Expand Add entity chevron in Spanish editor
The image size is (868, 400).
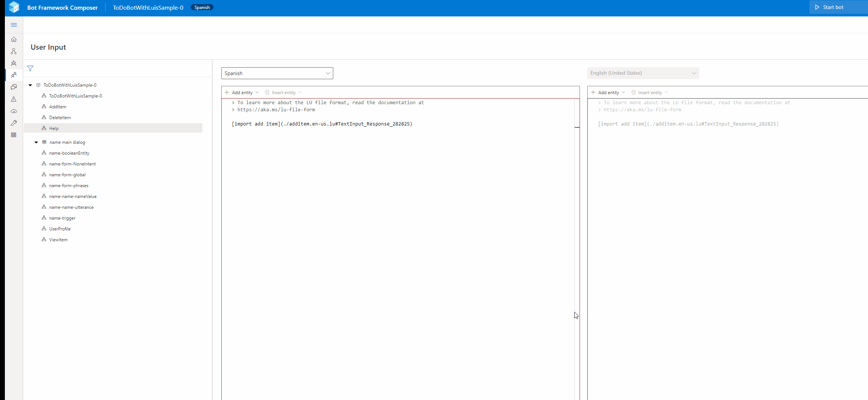pos(257,92)
